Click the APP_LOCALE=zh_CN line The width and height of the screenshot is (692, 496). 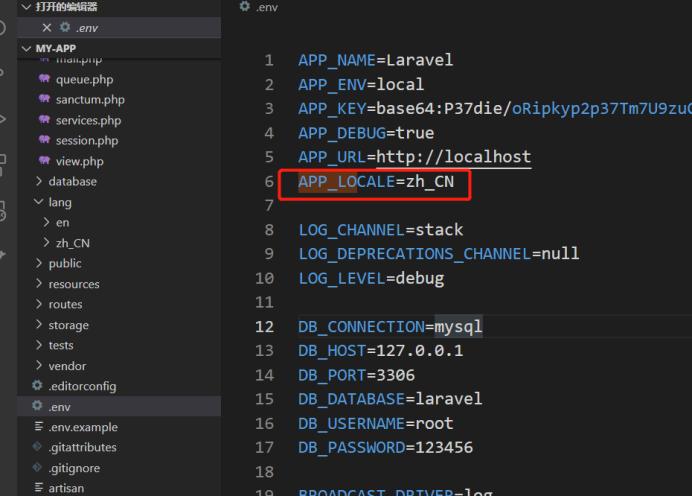click(x=376, y=181)
